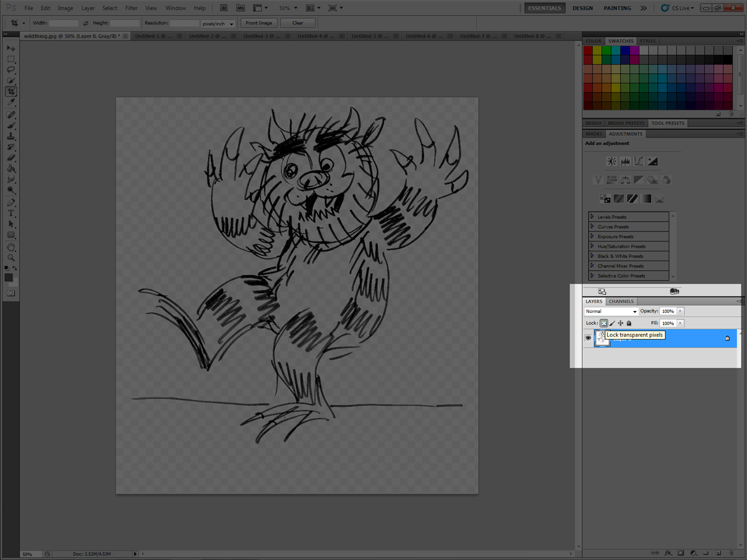Expand Selective Color Presets
The width and height of the screenshot is (747, 560).
[x=592, y=276]
